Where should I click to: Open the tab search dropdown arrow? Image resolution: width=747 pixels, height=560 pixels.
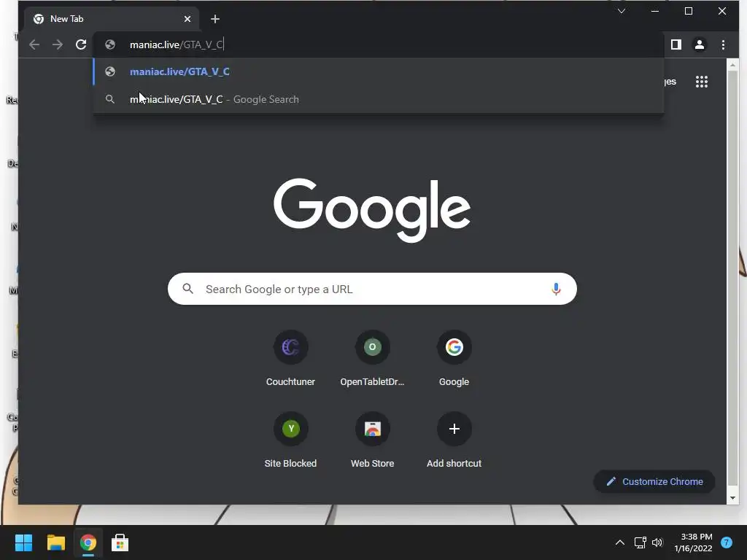(x=622, y=11)
